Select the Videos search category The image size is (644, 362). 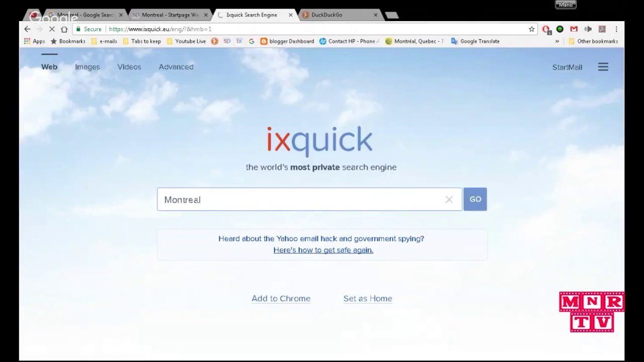(x=129, y=67)
